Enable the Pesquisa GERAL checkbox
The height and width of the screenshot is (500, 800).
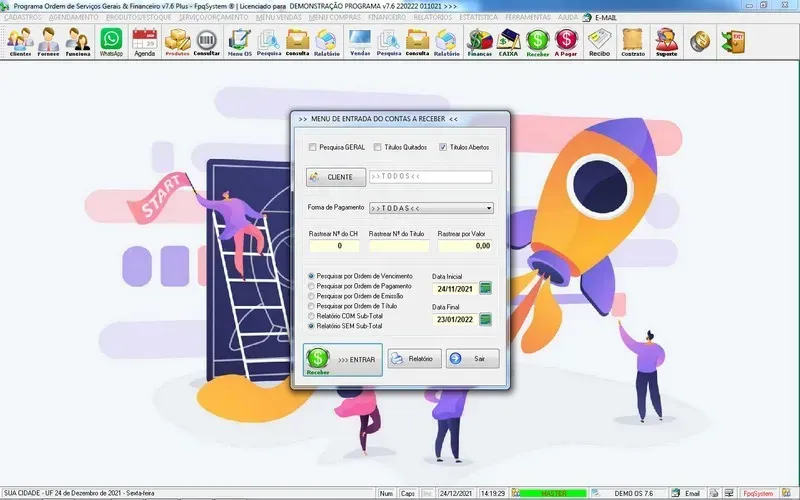[313, 148]
